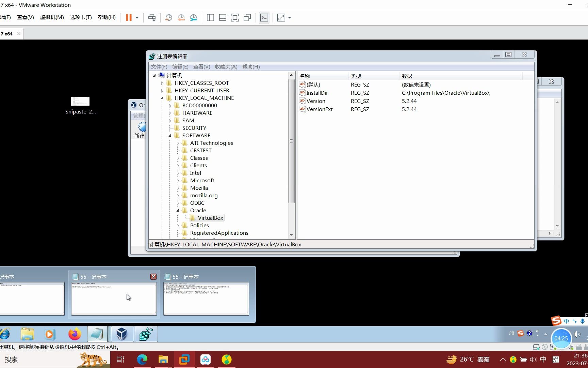The height and width of the screenshot is (368, 588).
Task: Open the Snipaste desktop file icon
Action: coord(80,106)
